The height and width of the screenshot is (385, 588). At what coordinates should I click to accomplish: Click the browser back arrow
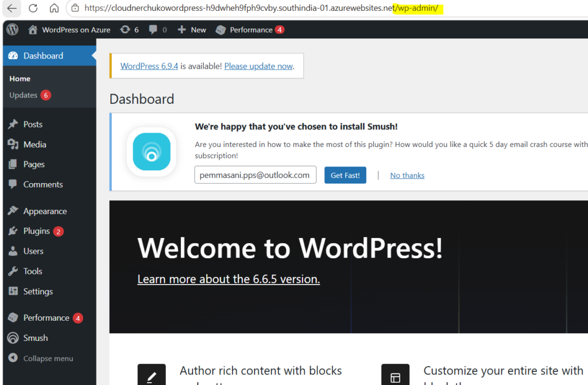[12, 8]
